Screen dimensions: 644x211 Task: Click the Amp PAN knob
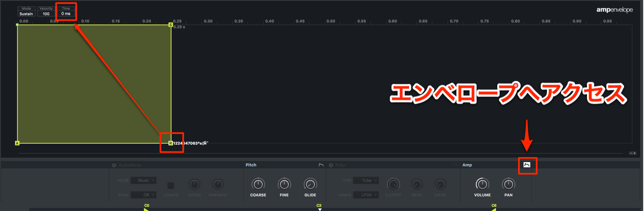pyautogui.click(x=508, y=184)
